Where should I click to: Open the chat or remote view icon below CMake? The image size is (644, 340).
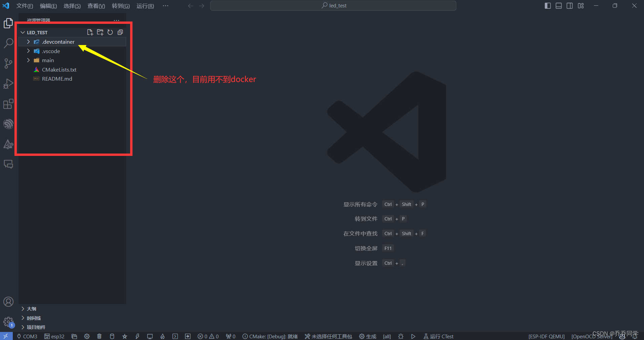coord(8,164)
